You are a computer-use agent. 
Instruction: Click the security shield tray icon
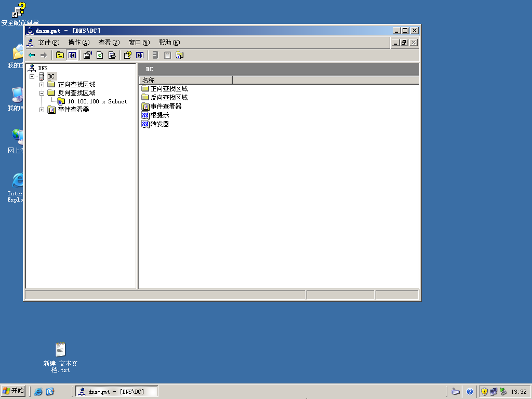484,392
